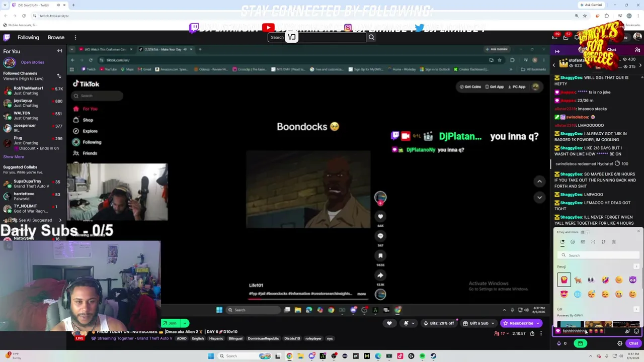
Task: Collapse the For You sidebar
Action: coord(59,51)
